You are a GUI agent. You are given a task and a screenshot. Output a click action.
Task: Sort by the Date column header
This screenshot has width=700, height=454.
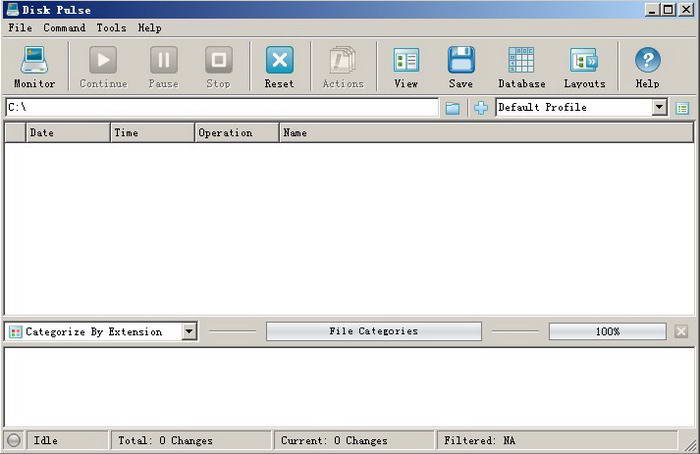click(x=68, y=133)
